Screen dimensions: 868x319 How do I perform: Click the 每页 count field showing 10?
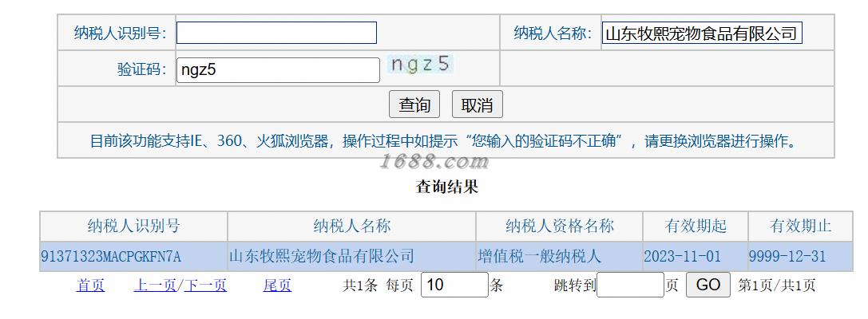pos(454,285)
